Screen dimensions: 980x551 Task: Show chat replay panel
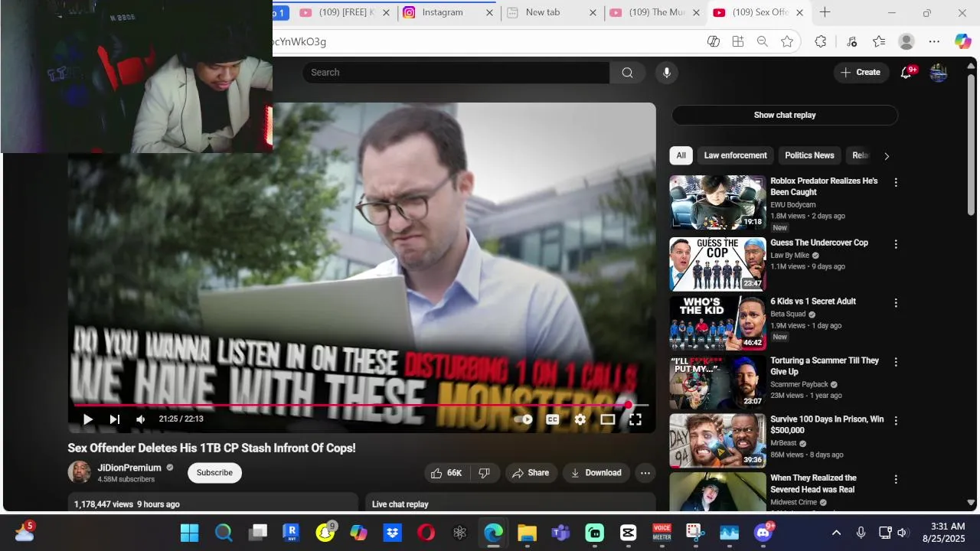(785, 115)
